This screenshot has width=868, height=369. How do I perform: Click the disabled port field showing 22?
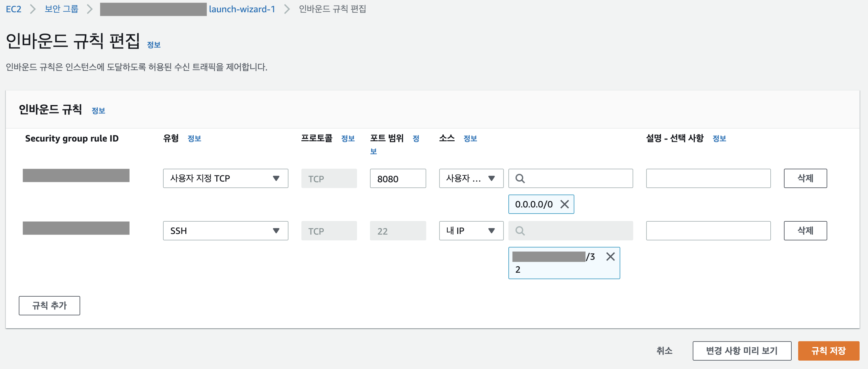pyautogui.click(x=397, y=231)
